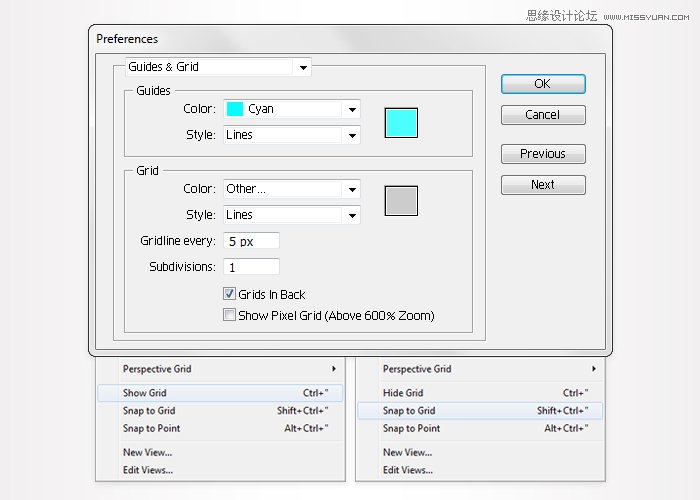Click the OK button

pos(543,84)
